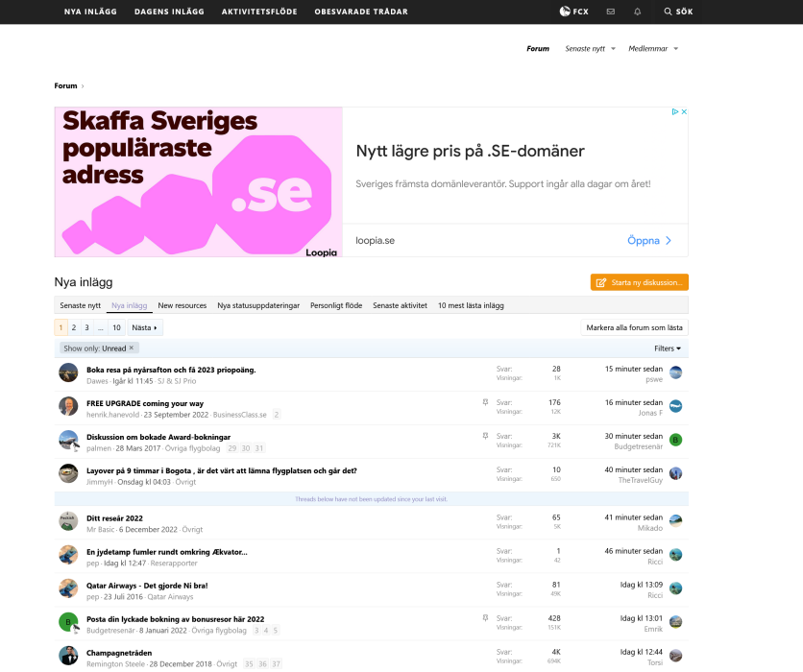Click the pin icon on FREE UPGRADE thread
Screen dimensions: 803x672
pos(485,403)
